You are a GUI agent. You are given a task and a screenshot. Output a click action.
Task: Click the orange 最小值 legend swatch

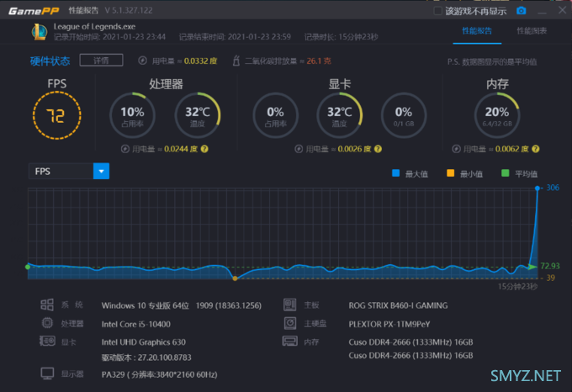point(451,172)
